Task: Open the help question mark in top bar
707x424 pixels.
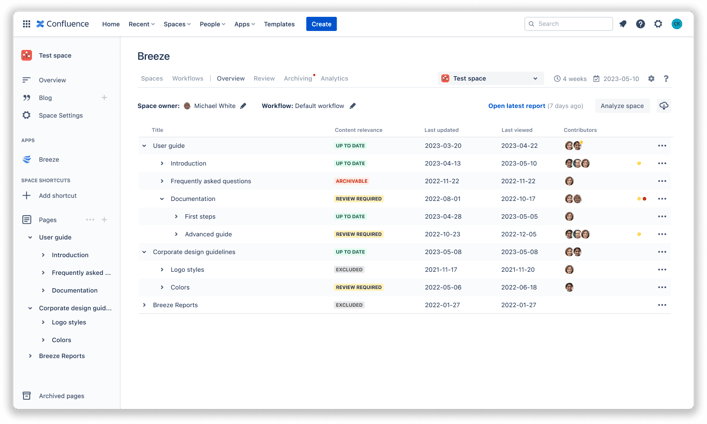Action: click(x=640, y=24)
